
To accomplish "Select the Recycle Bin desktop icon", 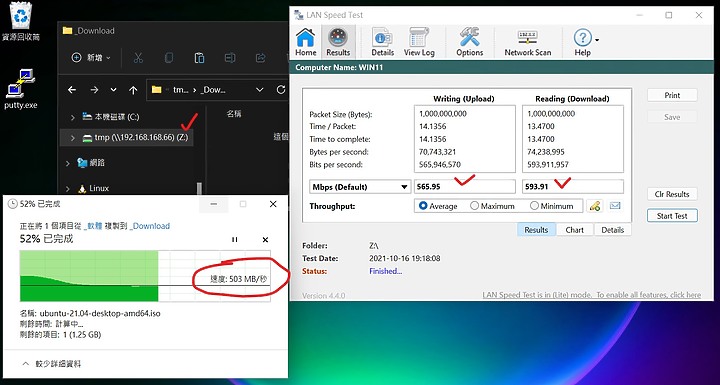I will 21,22.
